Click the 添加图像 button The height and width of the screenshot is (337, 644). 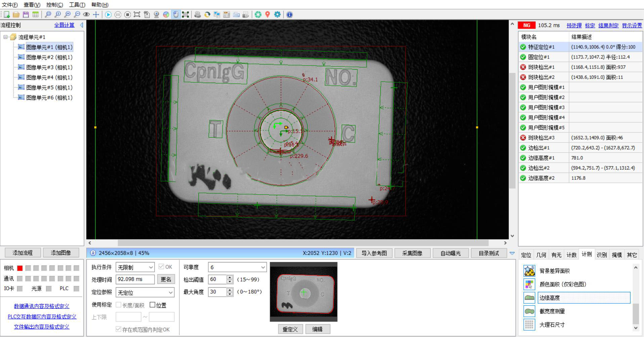[61, 253]
